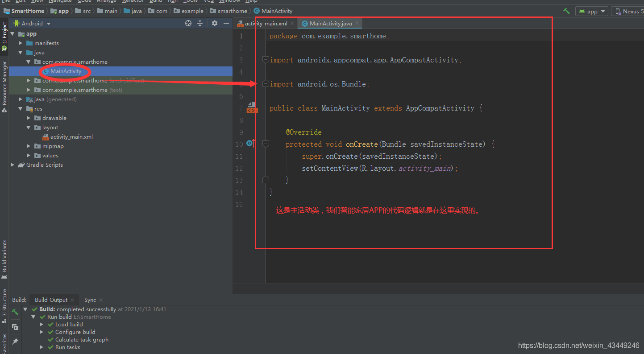Click the drawable folder icon
The image size is (644, 354).
tap(37, 118)
